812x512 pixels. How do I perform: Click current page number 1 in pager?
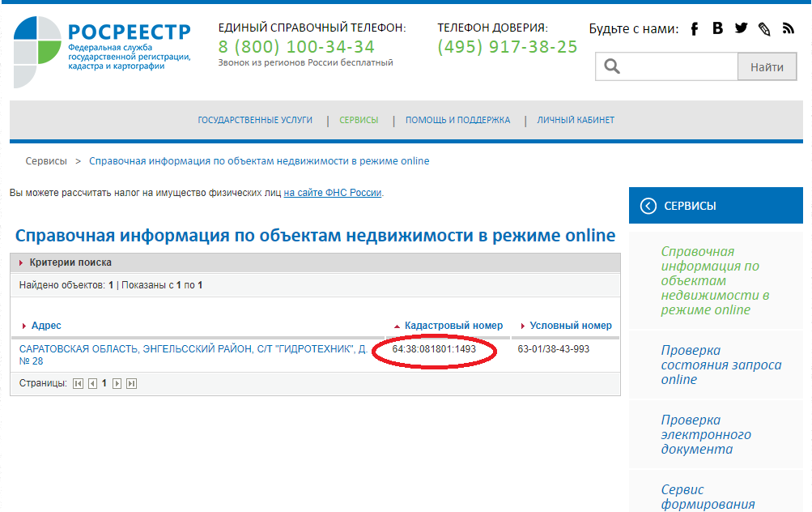click(104, 383)
